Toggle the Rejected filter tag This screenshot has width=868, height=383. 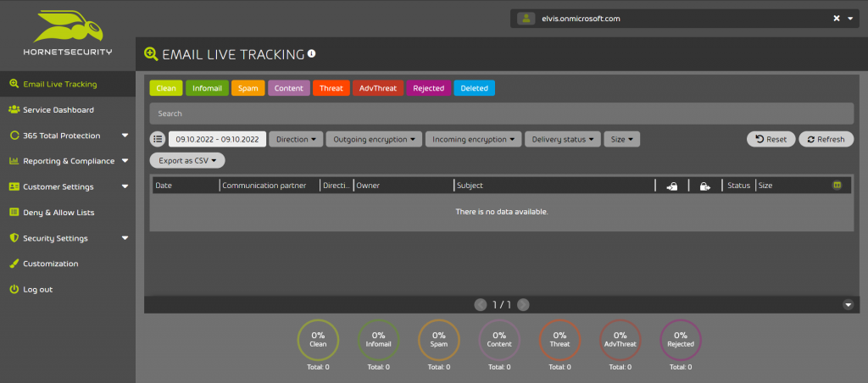pos(428,88)
